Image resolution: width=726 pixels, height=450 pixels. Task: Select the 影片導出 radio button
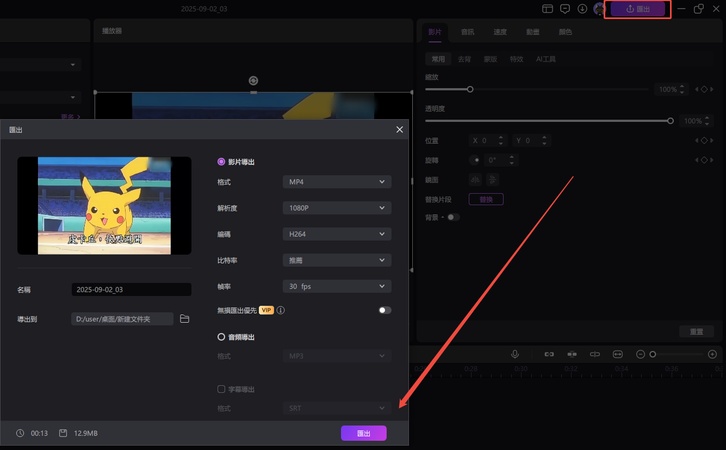click(221, 162)
